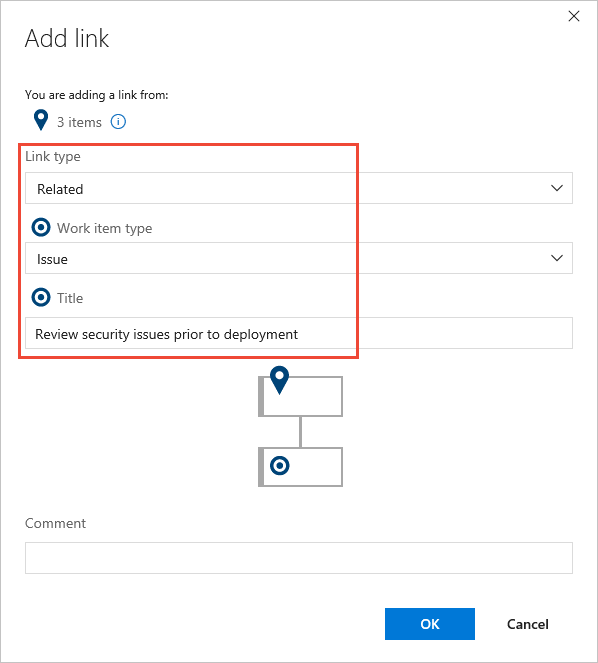
Task: Click 'You are adding a link from:' text
Action: pyautogui.click(x=97, y=95)
